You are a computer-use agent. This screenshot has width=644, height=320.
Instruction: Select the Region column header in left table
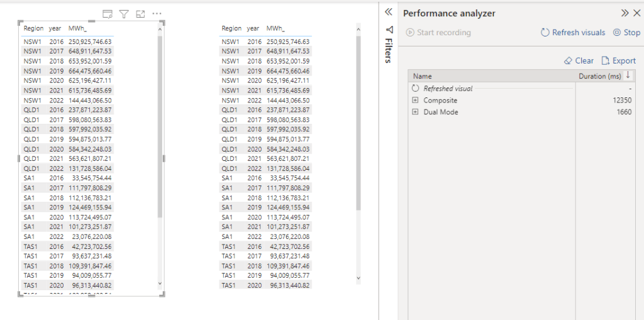pos(33,28)
